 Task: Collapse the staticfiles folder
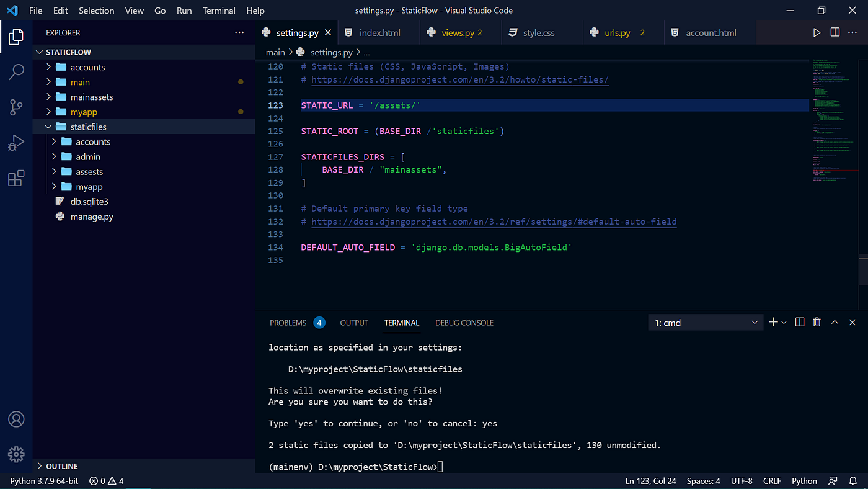48,127
